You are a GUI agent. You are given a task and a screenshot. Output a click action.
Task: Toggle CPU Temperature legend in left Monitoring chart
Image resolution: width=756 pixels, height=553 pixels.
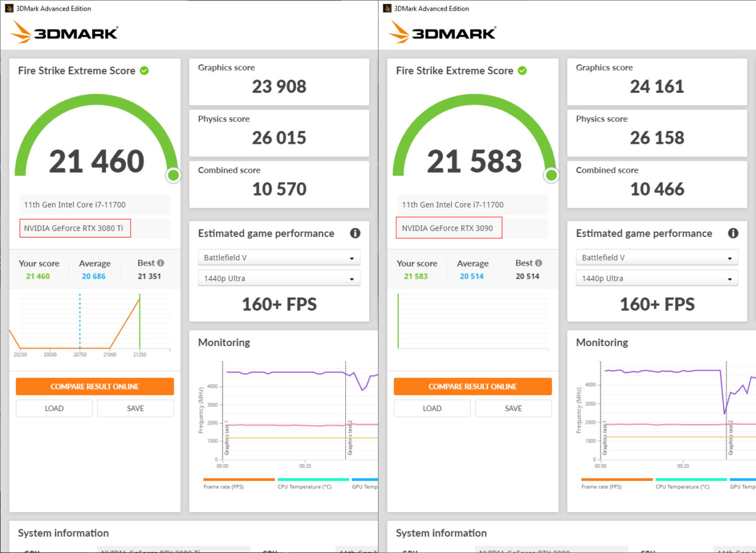tap(313, 483)
